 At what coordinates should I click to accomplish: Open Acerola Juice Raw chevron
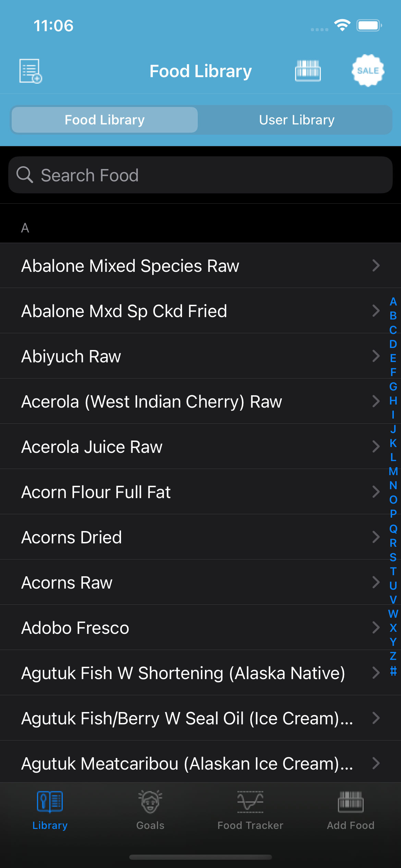click(x=376, y=447)
